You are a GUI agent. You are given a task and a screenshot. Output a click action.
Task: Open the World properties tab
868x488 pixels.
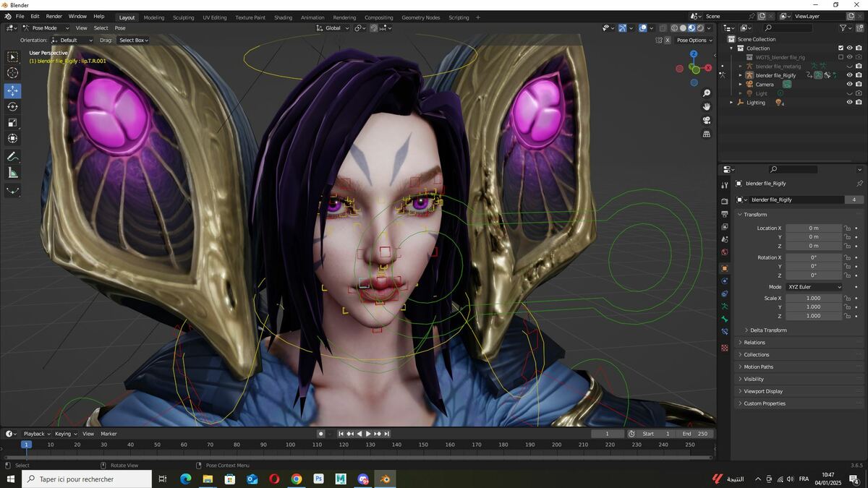(x=725, y=252)
